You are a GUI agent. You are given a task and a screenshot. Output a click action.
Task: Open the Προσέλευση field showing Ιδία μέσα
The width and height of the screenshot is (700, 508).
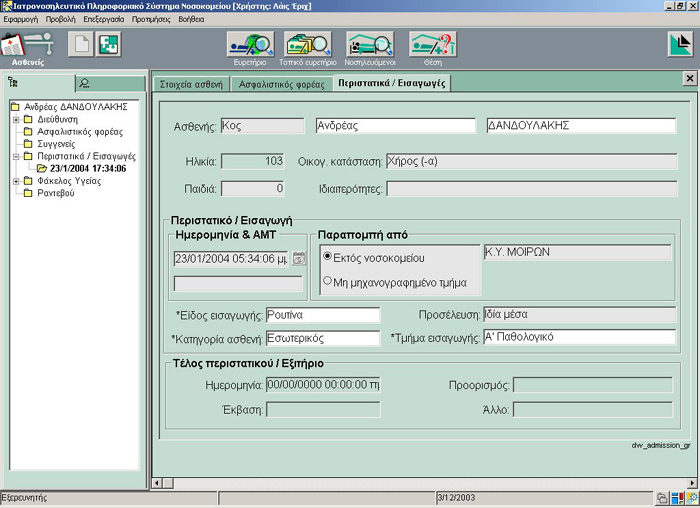click(579, 315)
